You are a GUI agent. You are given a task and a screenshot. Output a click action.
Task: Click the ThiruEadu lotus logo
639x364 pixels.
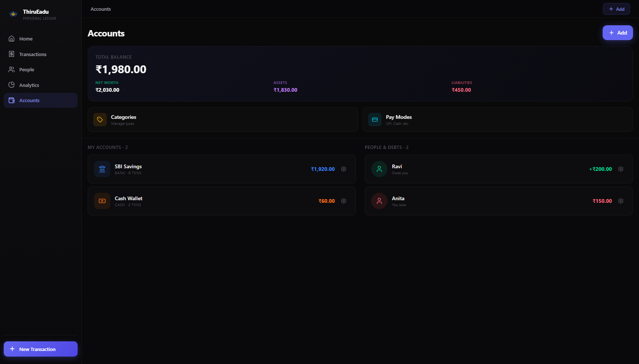pyautogui.click(x=13, y=13)
